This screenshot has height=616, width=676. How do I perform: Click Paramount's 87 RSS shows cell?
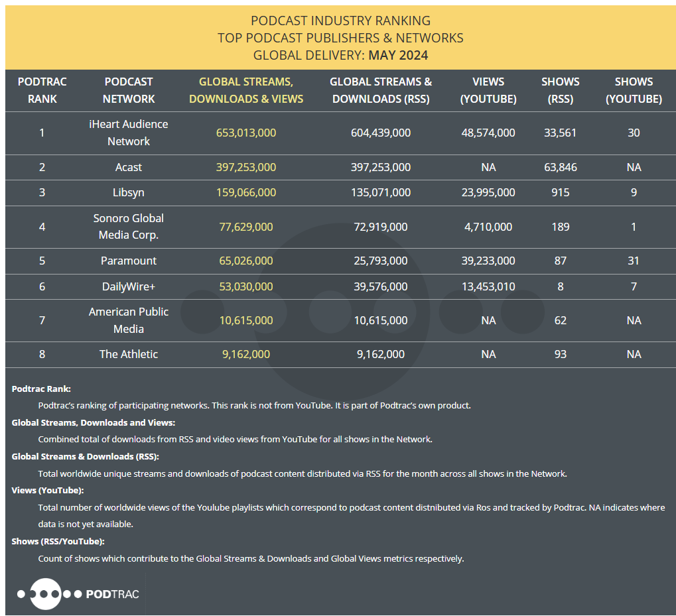(x=561, y=261)
